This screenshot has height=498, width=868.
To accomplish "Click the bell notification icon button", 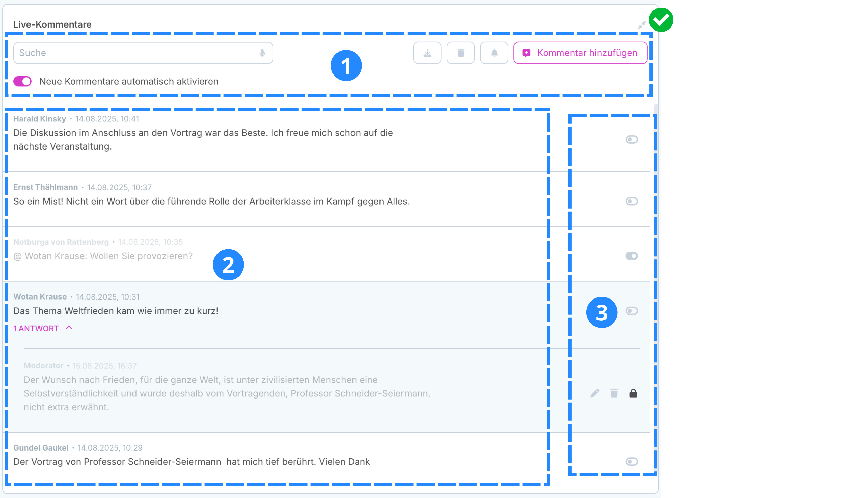I will coord(494,53).
